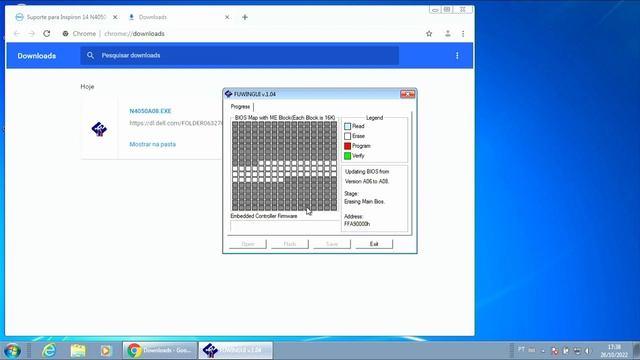Close the FUWINGUI window
The image size is (640, 360).
point(407,94)
